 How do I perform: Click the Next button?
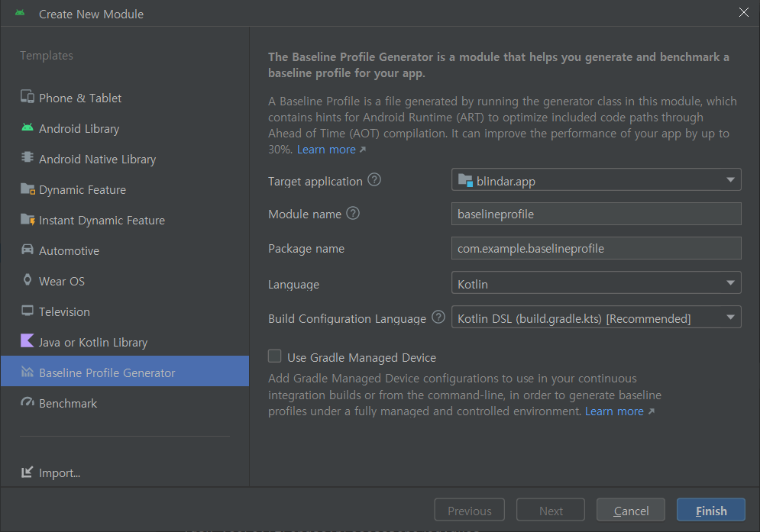(x=551, y=510)
